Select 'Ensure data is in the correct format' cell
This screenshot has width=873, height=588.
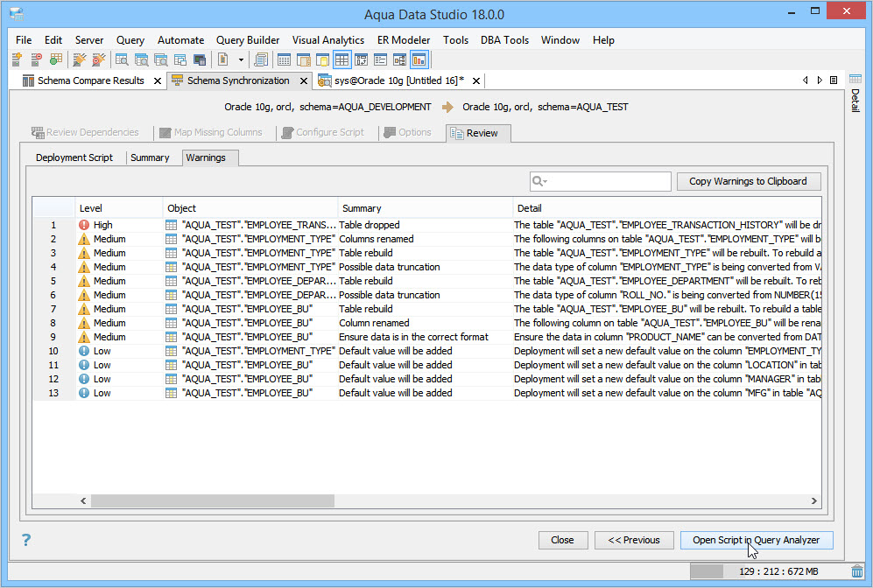(425, 337)
